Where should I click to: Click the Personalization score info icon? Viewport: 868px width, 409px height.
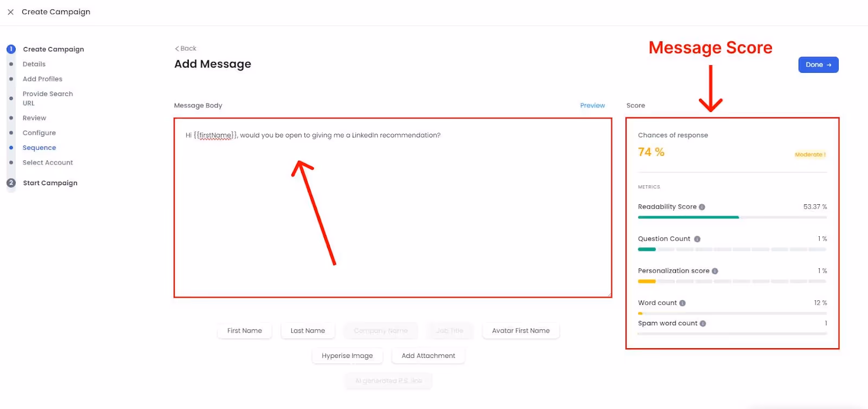click(x=715, y=271)
